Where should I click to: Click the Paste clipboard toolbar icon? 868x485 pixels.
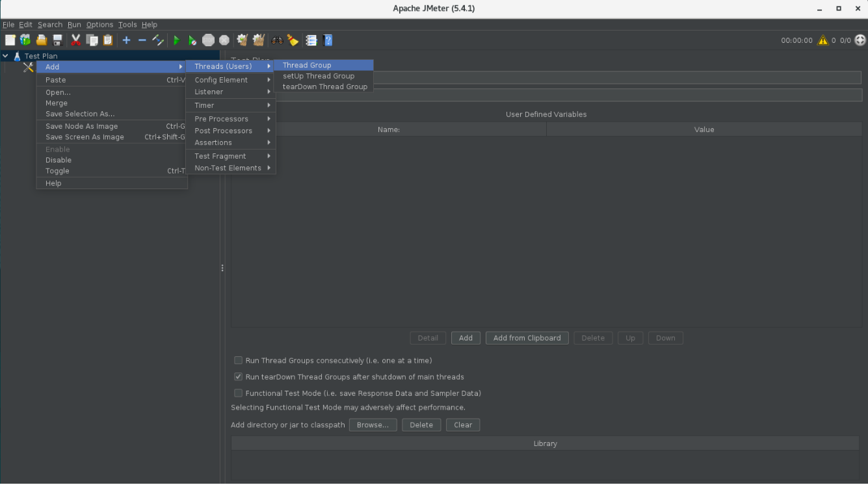[x=108, y=40]
